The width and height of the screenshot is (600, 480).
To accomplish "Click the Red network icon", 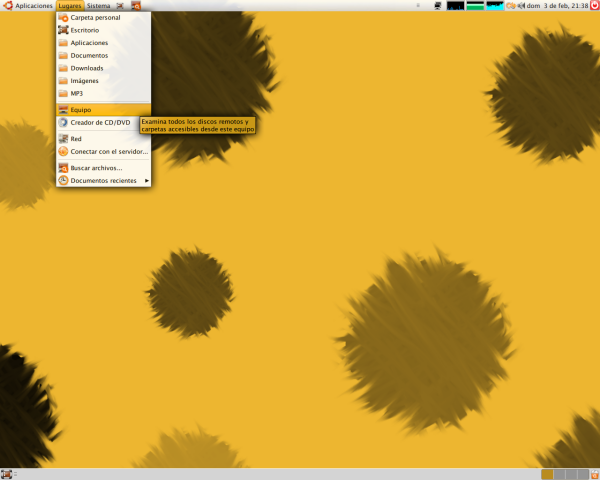I will point(64,139).
